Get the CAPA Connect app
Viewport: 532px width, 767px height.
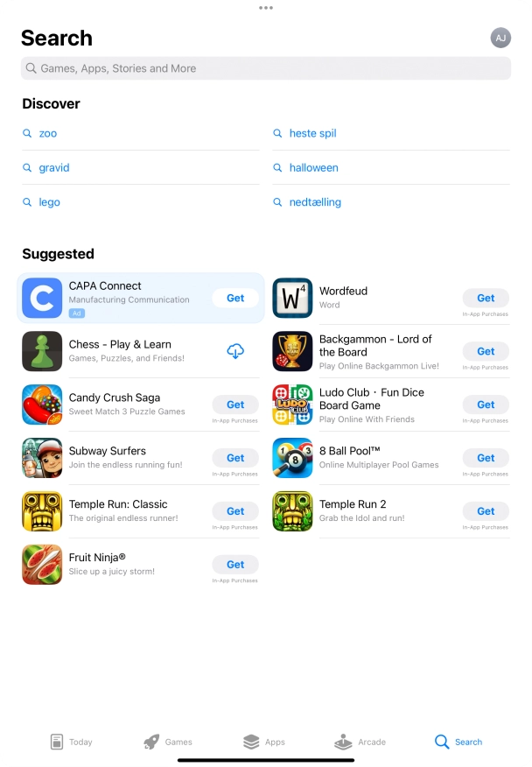pyautogui.click(x=235, y=298)
